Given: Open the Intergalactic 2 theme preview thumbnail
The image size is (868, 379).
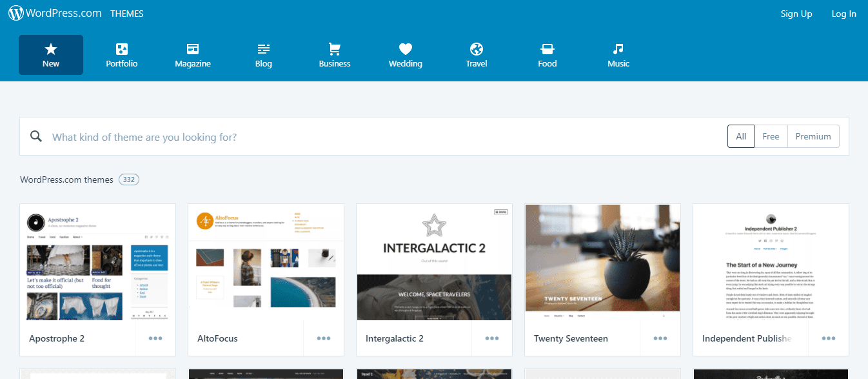Looking at the screenshot, I should 434,262.
